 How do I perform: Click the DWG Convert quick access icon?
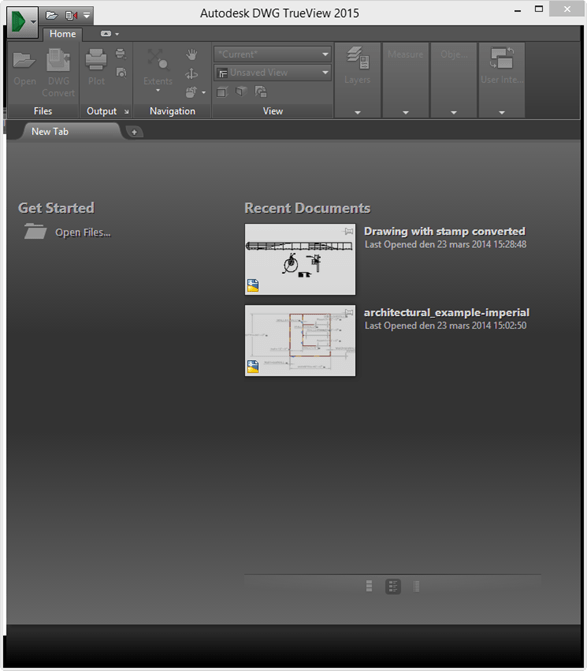point(71,16)
